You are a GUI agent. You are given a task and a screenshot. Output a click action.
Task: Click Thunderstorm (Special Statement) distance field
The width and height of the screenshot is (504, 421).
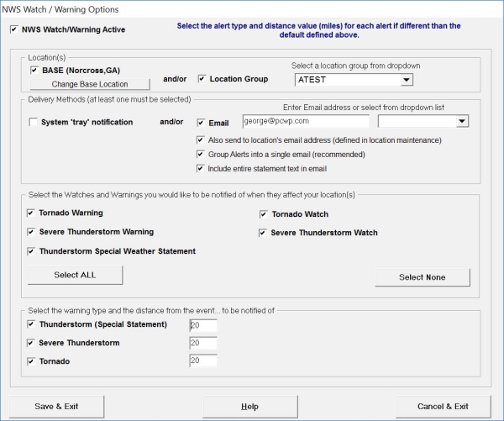click(203, 325)
